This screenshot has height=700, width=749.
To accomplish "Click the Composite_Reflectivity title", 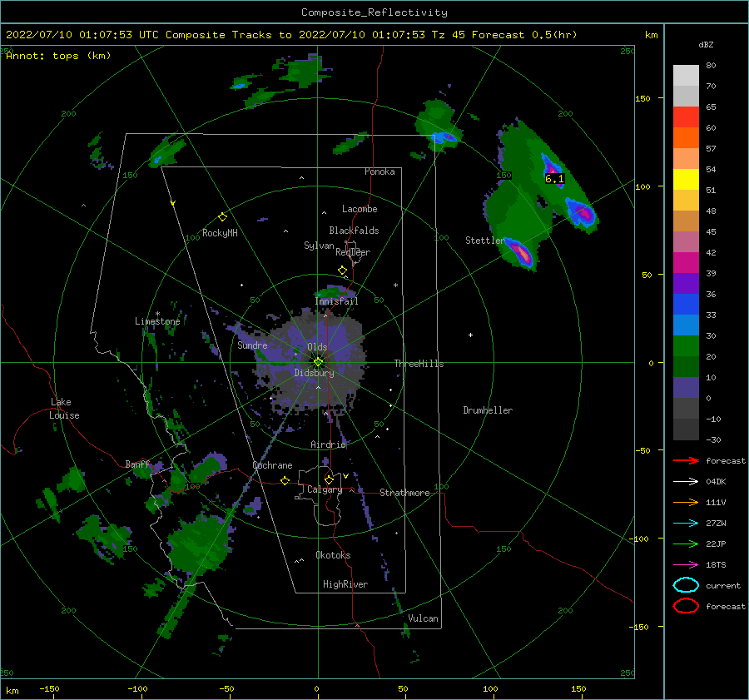I will (x=374, y=12).
